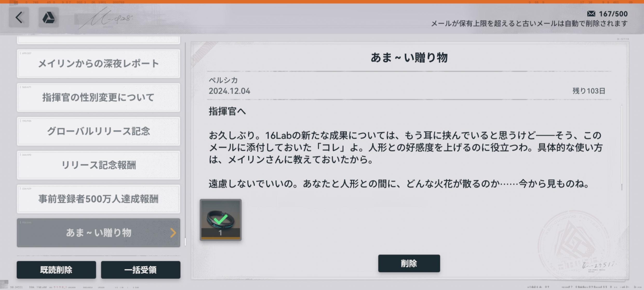Click 一括受領 to claim all

coord(140,270)
